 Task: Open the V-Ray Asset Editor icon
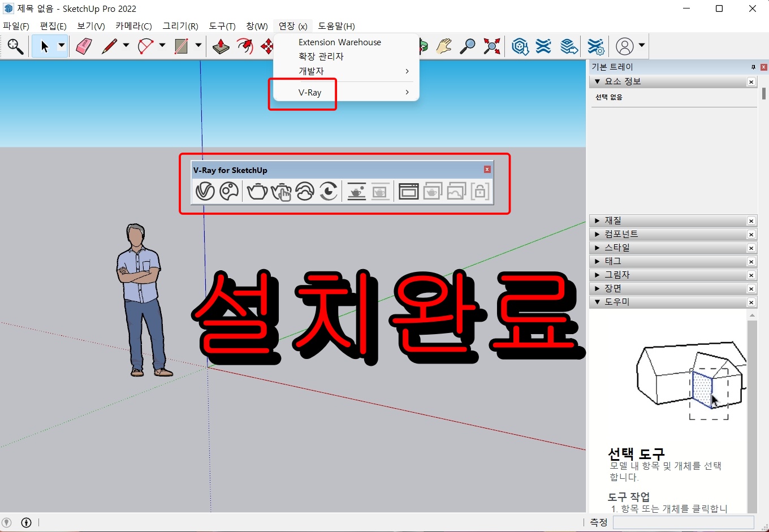coord(205,191)
